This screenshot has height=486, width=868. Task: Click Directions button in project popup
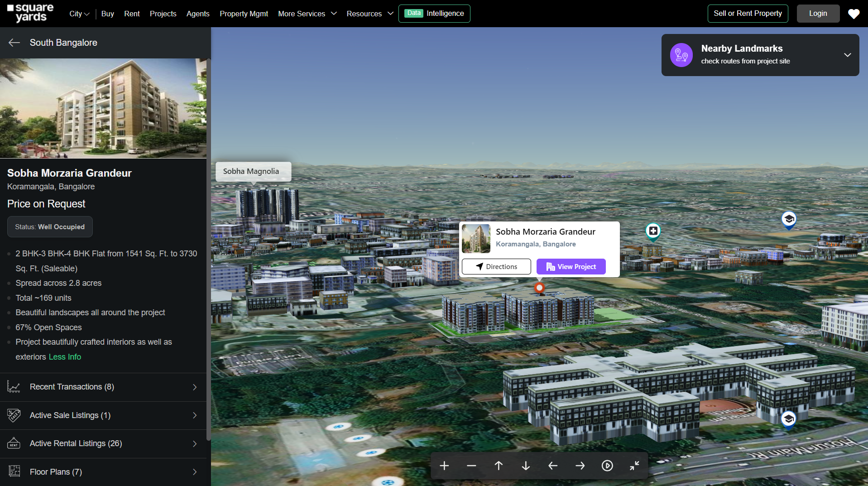(496, 267)
